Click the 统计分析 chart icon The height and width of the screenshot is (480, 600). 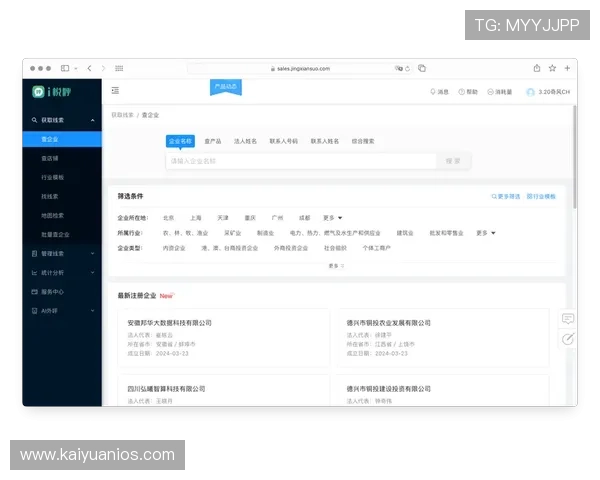pos(34,273)
